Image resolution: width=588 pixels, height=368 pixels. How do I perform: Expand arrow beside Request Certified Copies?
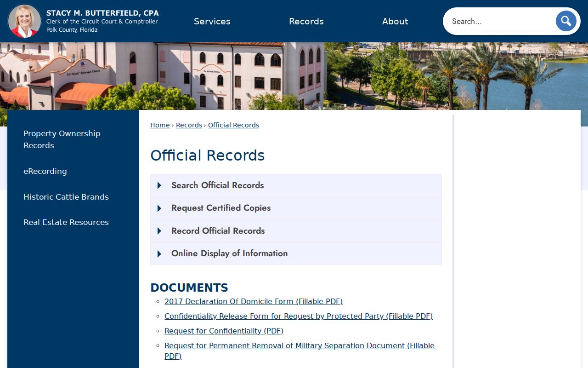[159, 208]
